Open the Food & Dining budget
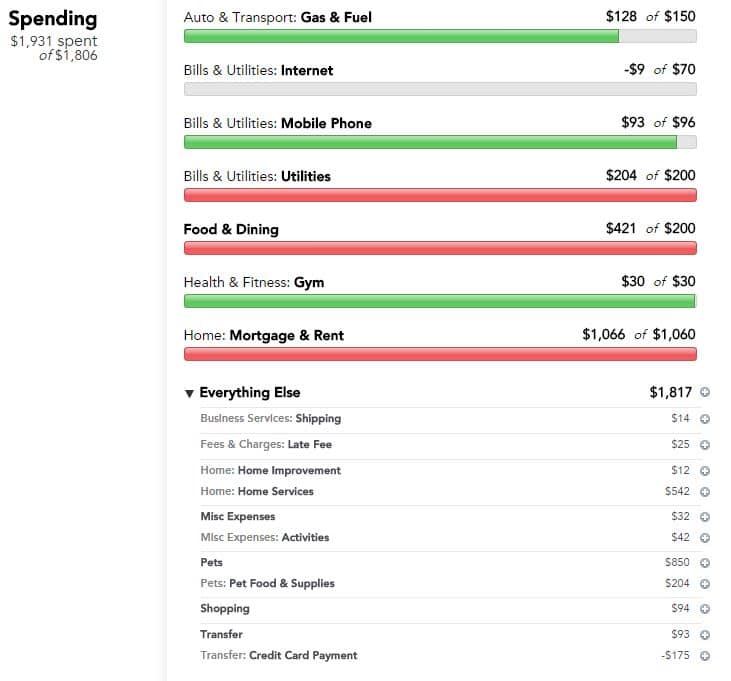Image resolution: width=731 pixels, height=681 pixels. tap(231, 229)
